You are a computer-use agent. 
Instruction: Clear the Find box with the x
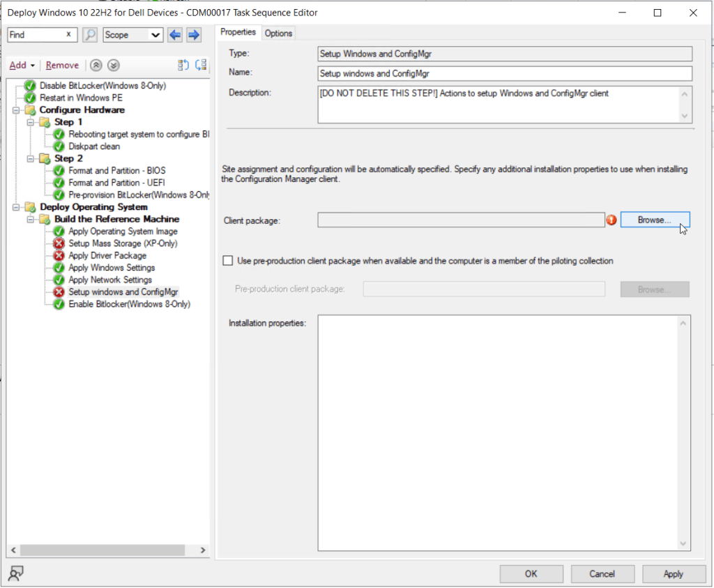click(68, 34)
